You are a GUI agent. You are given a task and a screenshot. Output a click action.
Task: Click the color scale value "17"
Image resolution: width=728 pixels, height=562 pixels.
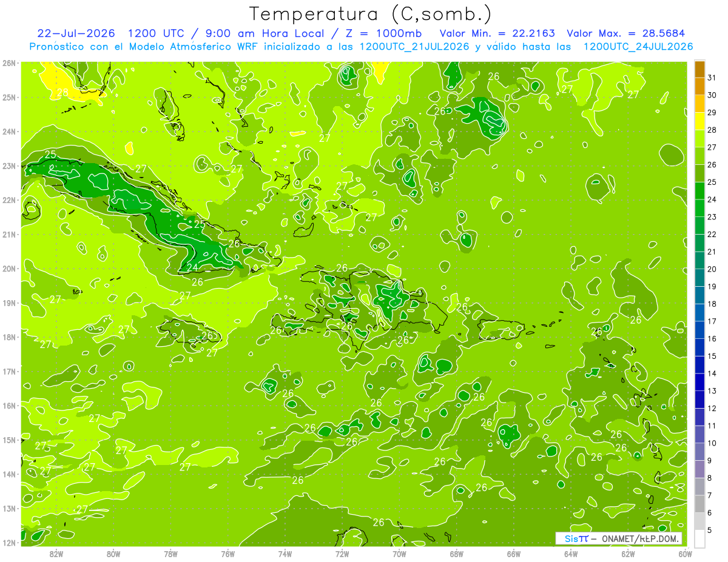(712, 321)
